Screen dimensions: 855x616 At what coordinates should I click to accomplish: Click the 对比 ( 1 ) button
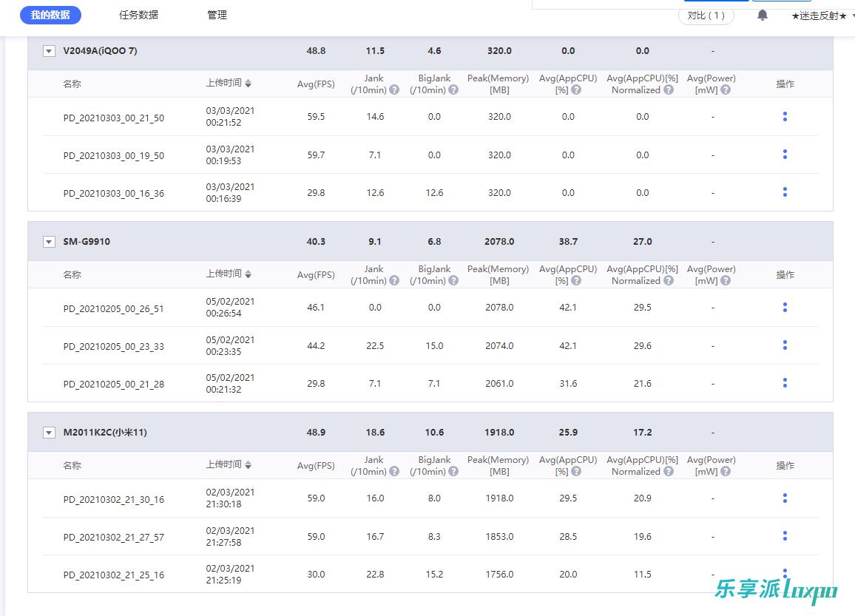click(x=706, y=16)
